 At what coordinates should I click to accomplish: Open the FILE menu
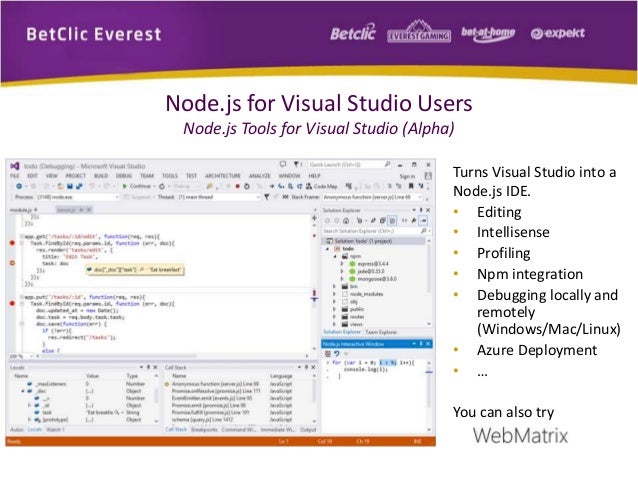[x=15, y=176]
